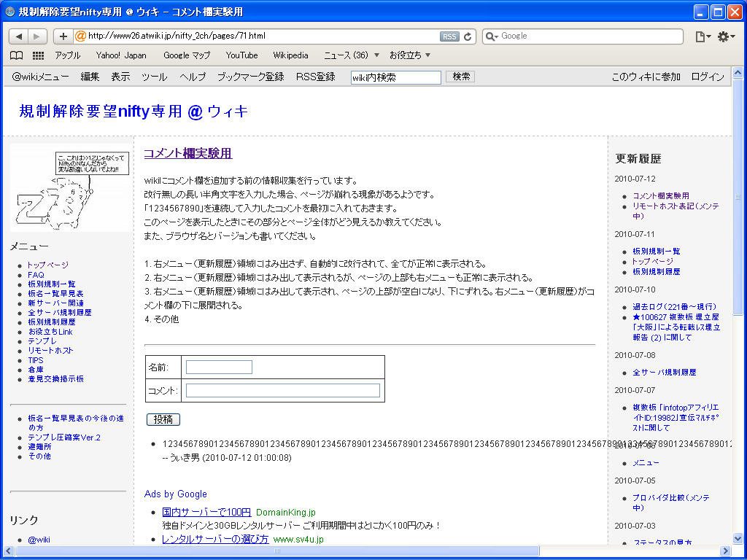Open the settings gear menu
This screenshot has width=747, height=560.
point(726,36)
